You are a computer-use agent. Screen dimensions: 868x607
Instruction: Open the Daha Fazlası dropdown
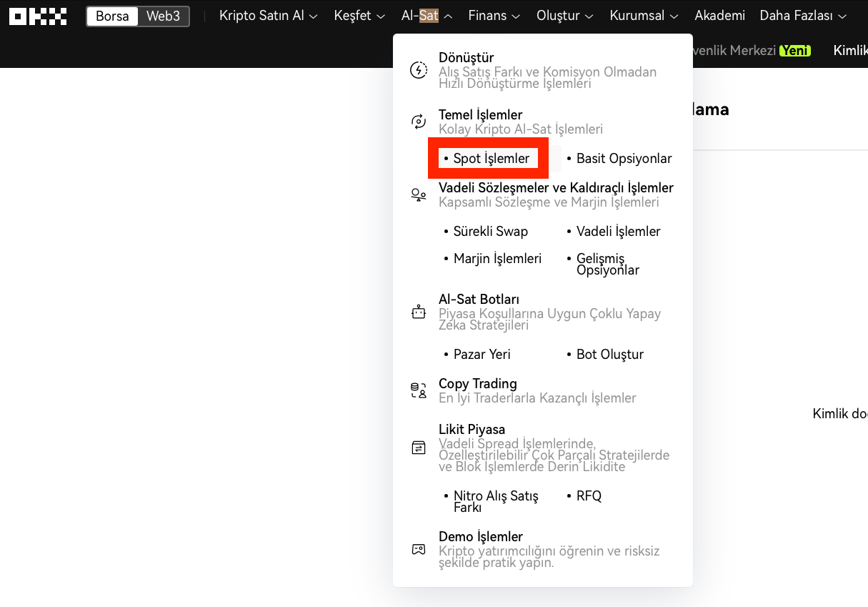click(803, 16)
